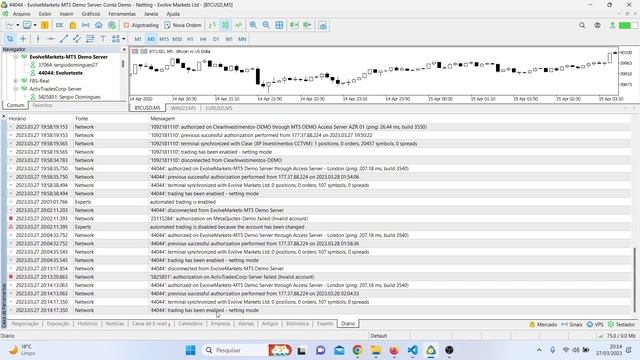Screen dimensions: 640x360
Task: Select bar chart display icon
Action: click(212, 25)
